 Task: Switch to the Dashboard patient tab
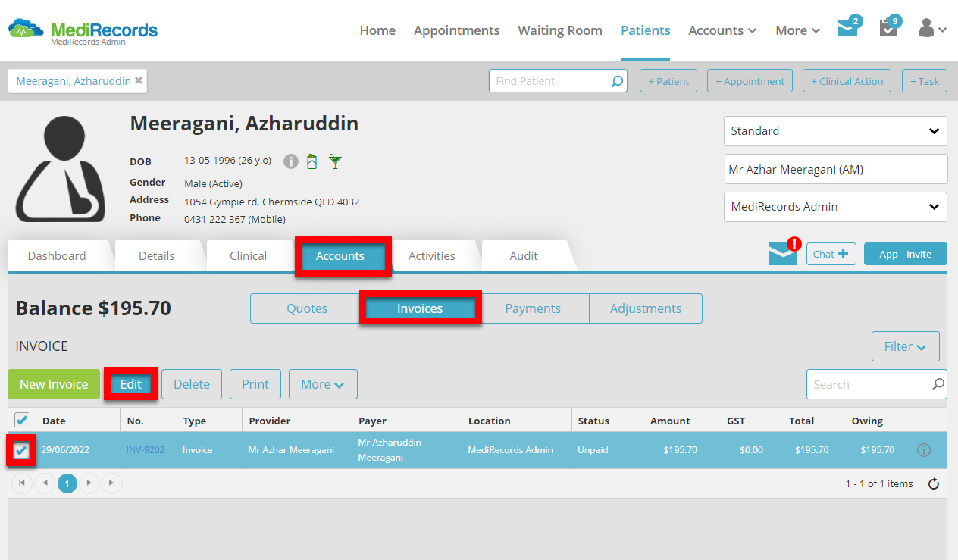57,256
